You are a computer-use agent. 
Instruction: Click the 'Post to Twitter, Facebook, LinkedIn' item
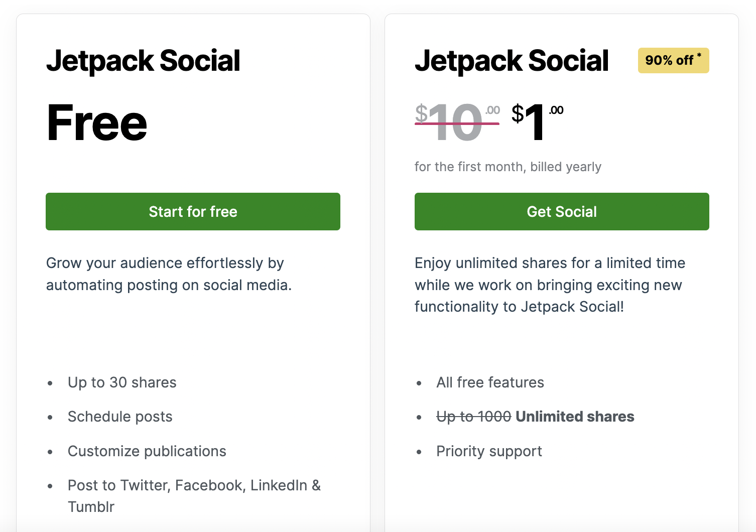pyautogui.click(x=194, y=486)
